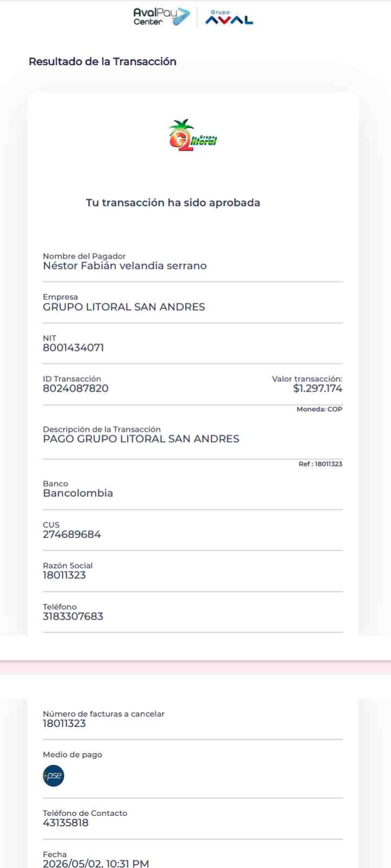Click the company name GRUPO LITORAL SAN ANDRES
This screenshot has height=868, width=391.
click(x=124, y=307)
